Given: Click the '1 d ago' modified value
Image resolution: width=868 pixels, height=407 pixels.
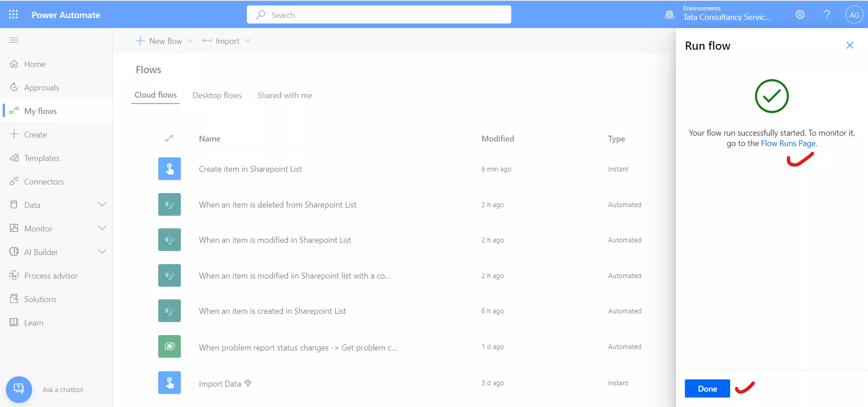Looking at the screenshot, I should point(493,347).
